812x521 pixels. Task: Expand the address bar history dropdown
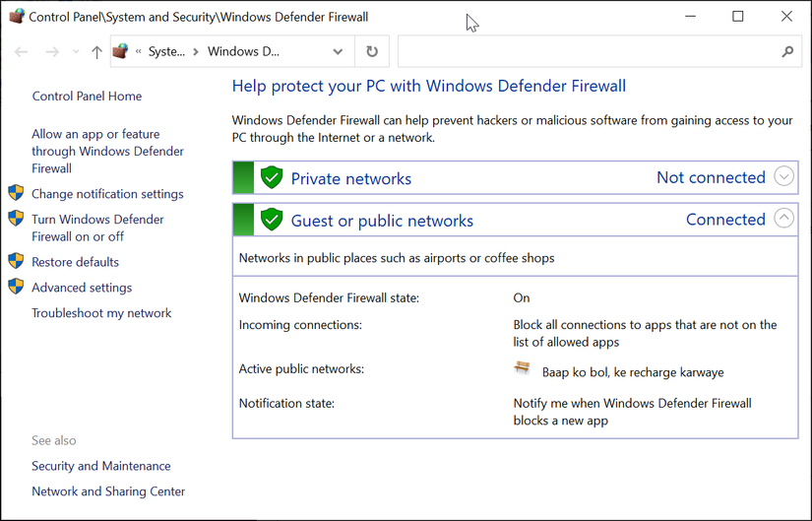(x=338, y=51)
